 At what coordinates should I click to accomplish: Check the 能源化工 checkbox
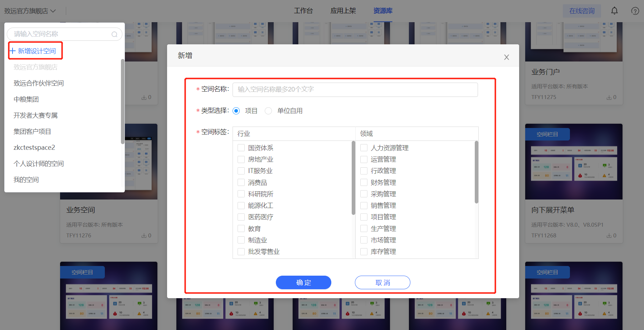coord(241,205)
